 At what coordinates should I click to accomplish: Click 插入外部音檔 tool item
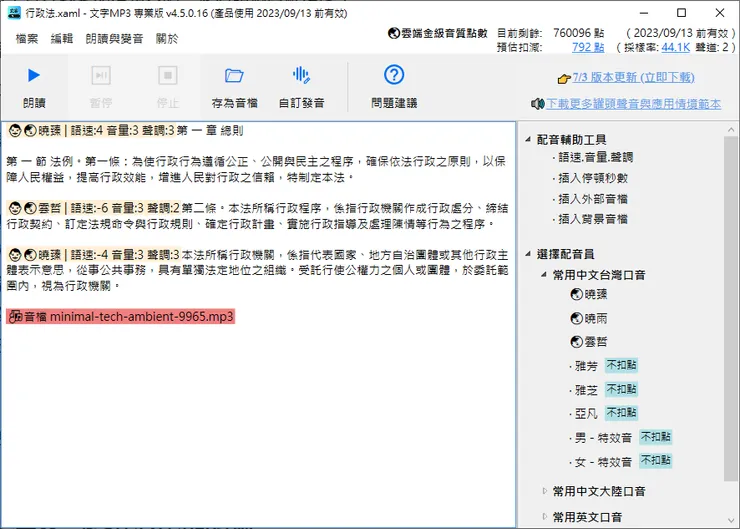coord(593,199)
